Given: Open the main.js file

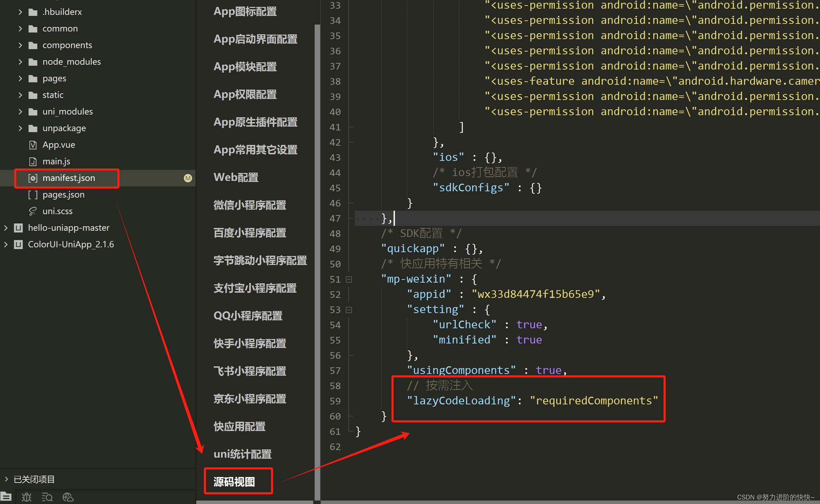Looking at the screenshot, I should point(56,162).
